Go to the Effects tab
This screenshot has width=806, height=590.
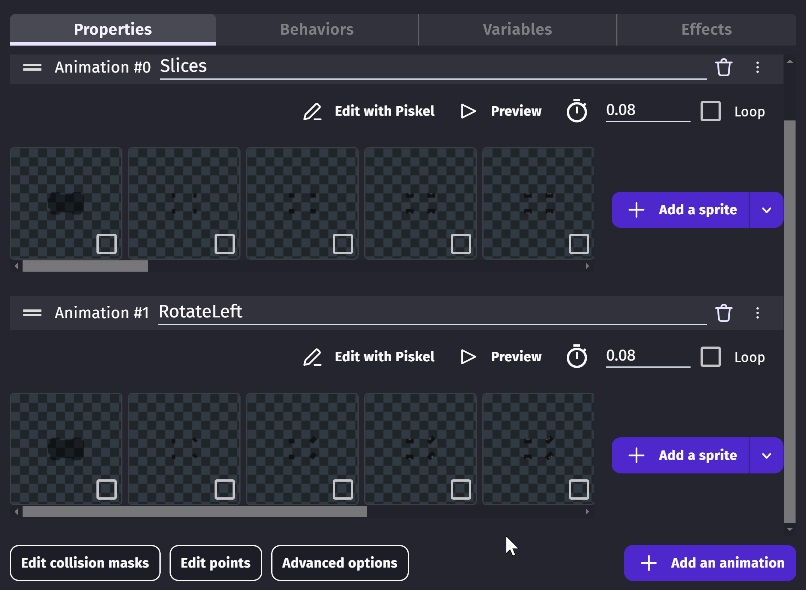[x=706, y=29]
